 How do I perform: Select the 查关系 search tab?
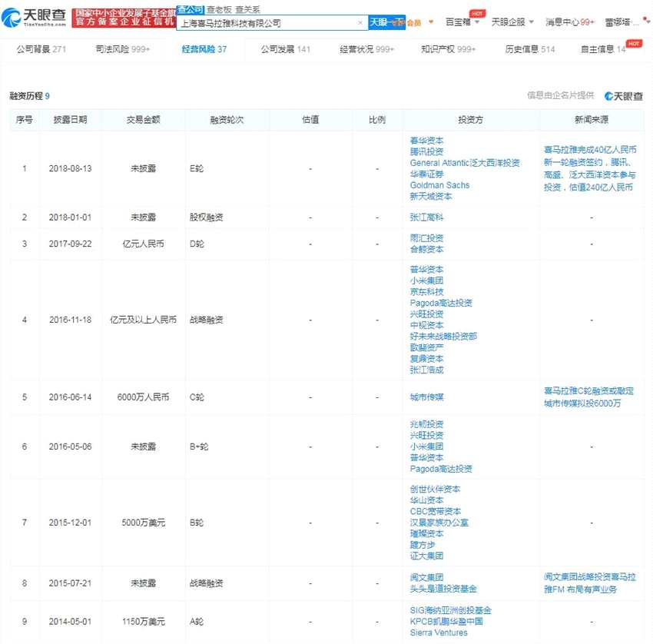(x=247, y=9)
